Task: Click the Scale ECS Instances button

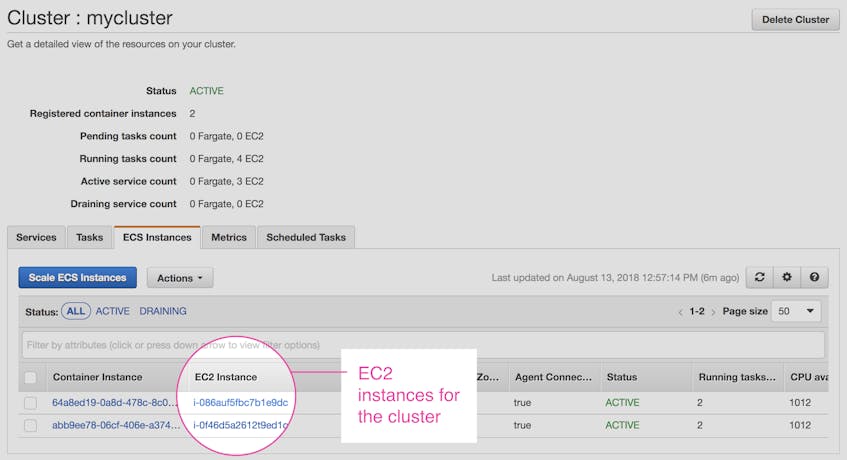Action: click(77, 278)
